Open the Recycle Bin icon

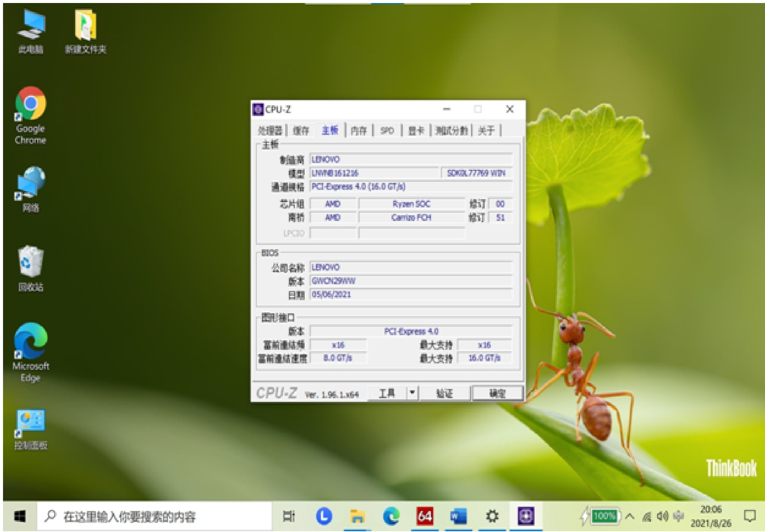coord(30,269)
